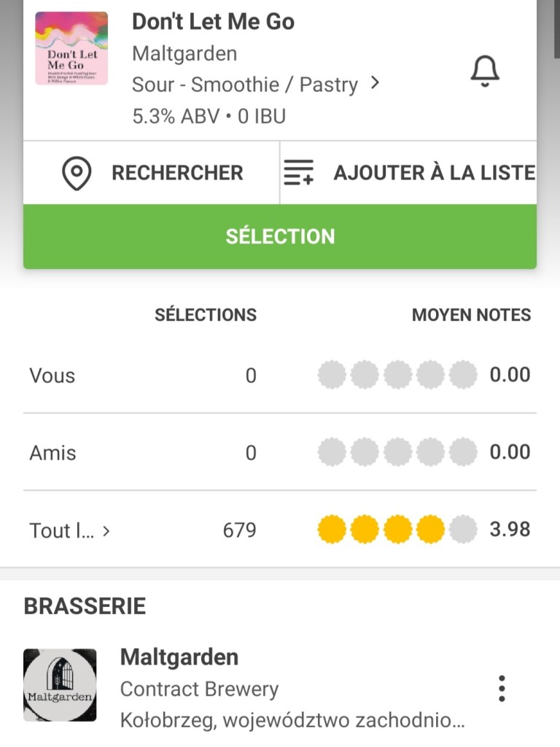
Task: Expand the Sour - Smoothie / Pastry style chevron
Action: point(375,83)
